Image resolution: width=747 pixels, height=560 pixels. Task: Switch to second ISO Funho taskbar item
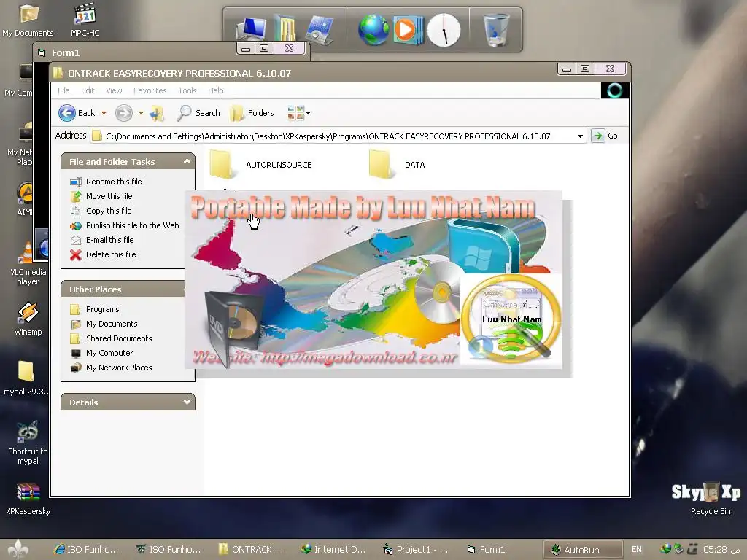coord(169,550)
